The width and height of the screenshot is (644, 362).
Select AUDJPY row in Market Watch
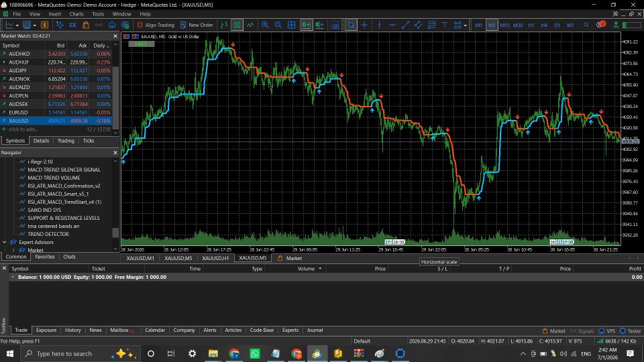click(56, 70)
